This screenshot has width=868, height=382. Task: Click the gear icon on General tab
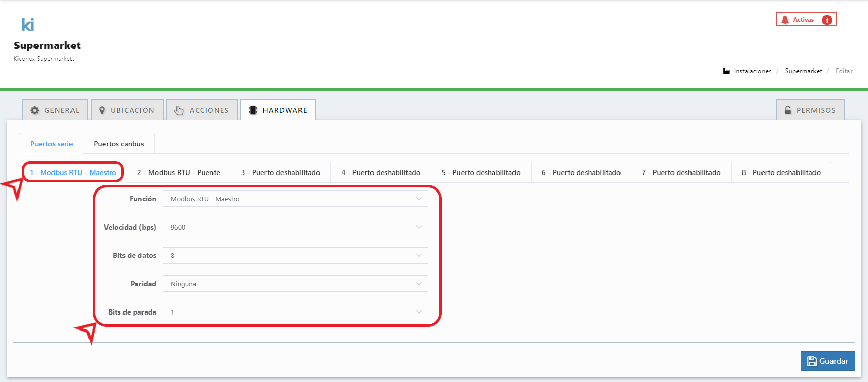click(34, 110)
